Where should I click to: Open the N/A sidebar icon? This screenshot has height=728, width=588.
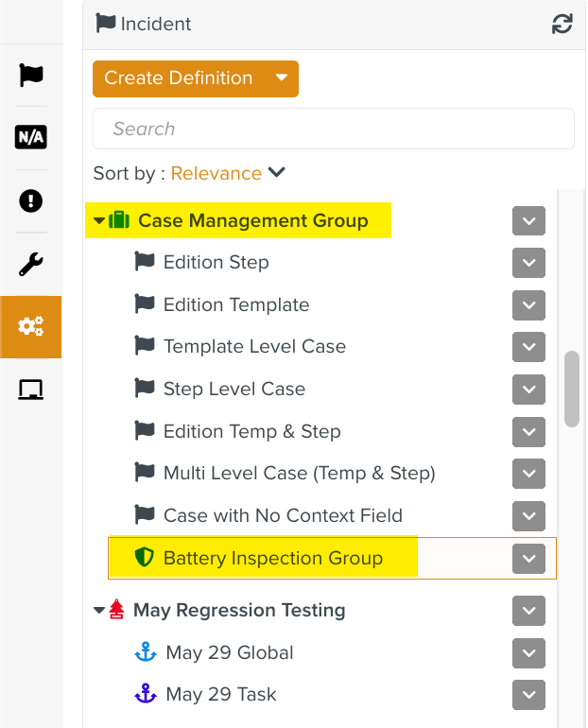31,138
